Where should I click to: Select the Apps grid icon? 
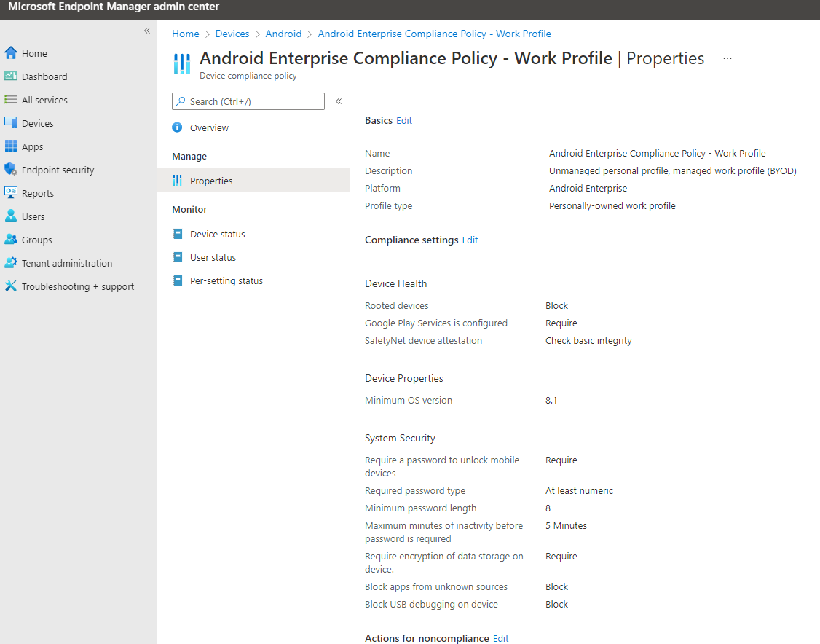pyautogui.click(x=11, y=146)
